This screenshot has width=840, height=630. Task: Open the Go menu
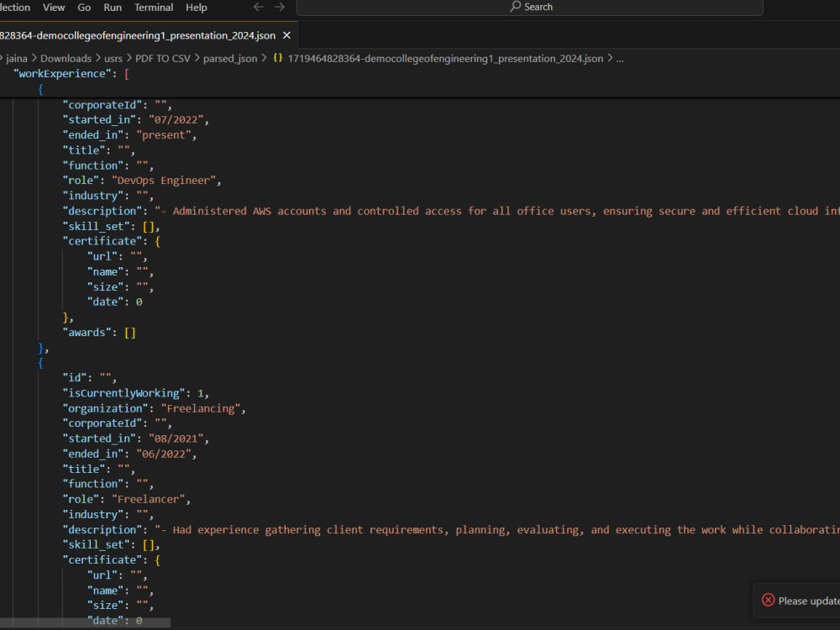84,8
